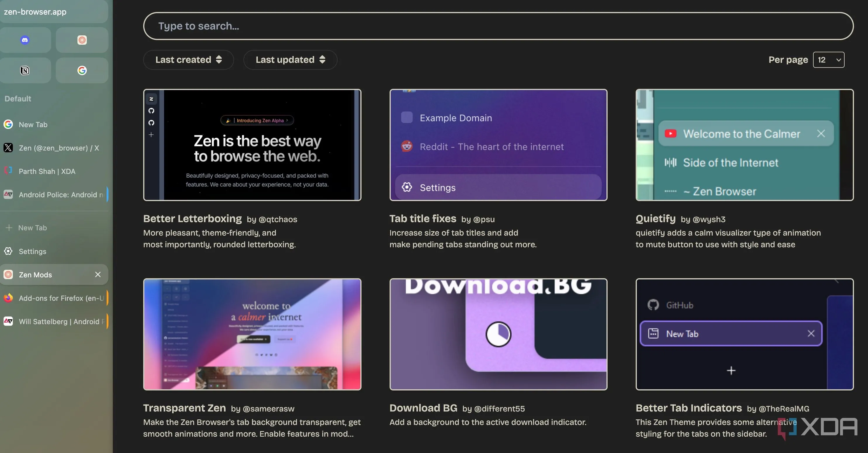Switch to Android Police tab
The image size is (868, 453).
pyautogui.click(x=57, y=195)
